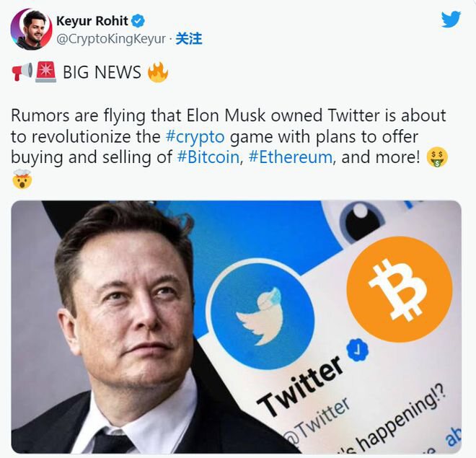Click the exploding head emoji
The width and height of the screenshot is (476, 458).
[x=22, y=179]
